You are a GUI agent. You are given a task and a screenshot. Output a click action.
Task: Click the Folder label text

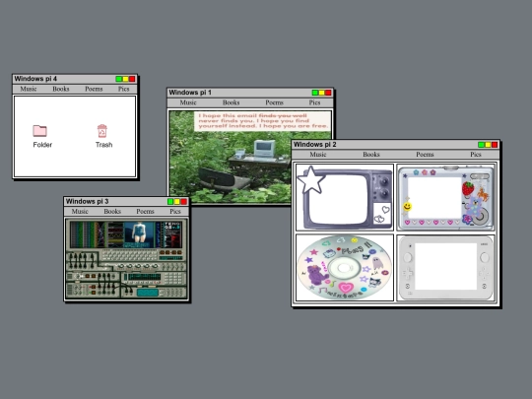[x=42, y=145]
